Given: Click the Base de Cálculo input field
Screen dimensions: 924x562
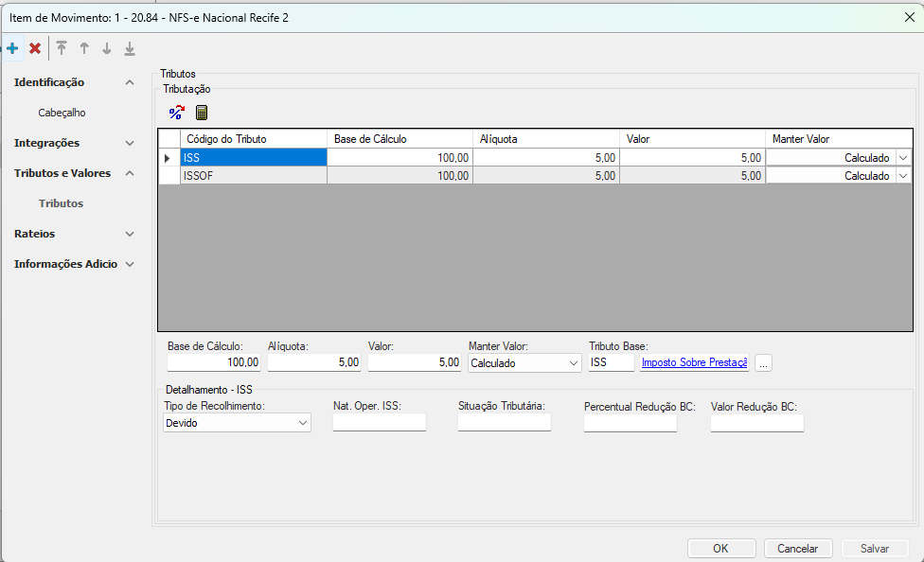Looking at the screenshot, I should 214,362.
